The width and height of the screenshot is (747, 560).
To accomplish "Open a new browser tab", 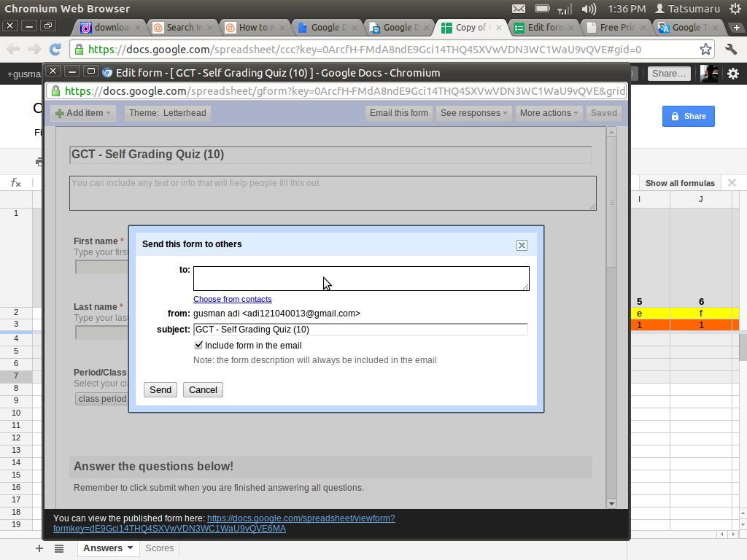I will [x=737, y=28].
